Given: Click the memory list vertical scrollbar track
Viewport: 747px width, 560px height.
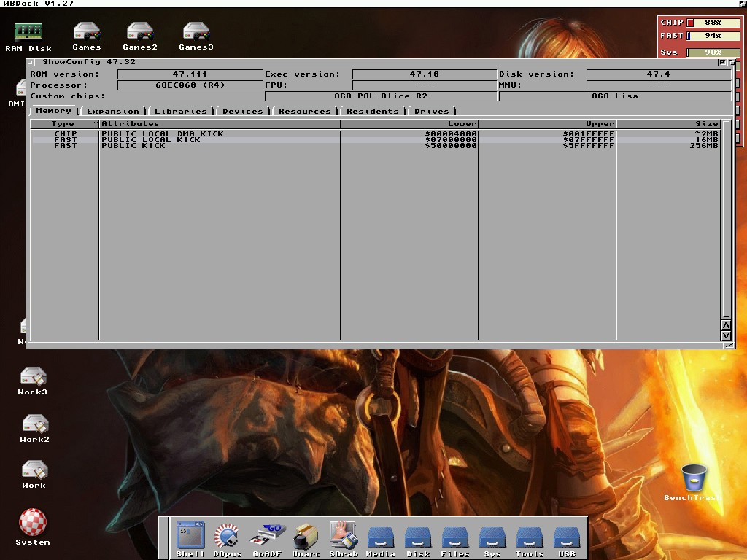Looking at the screenshot, I should pos(726,219).
